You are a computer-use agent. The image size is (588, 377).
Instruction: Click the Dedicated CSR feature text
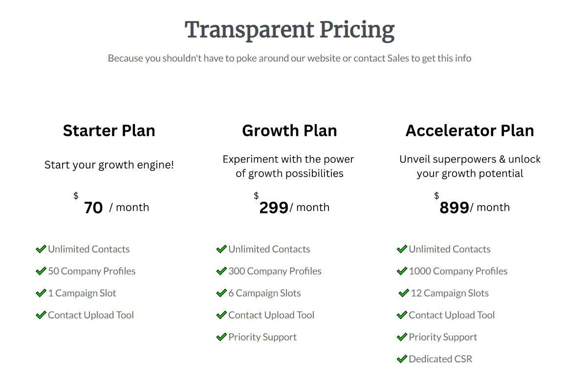pyautogui.click(x=440, y=359)
